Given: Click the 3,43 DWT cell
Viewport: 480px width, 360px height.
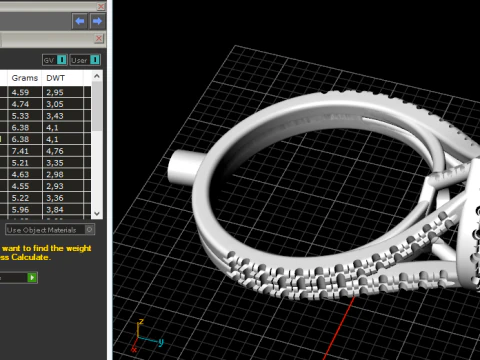Looking at the screenshot, I should (x=63, y=116).
